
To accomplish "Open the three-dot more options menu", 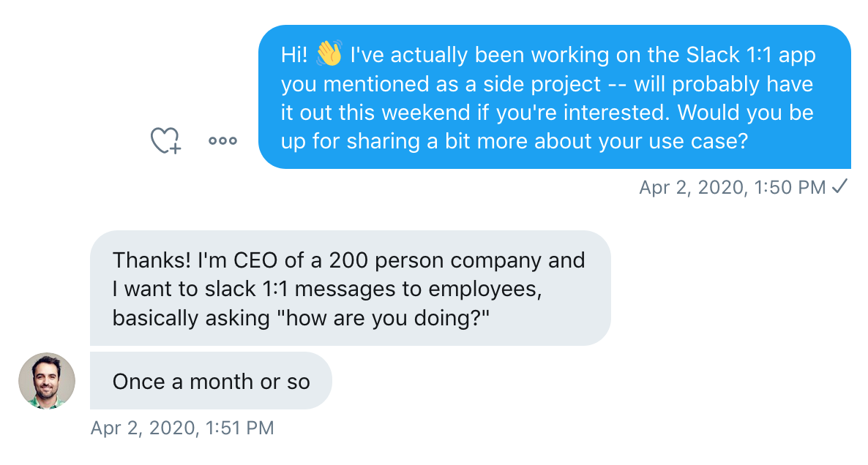I will click(x=222, y=141).
